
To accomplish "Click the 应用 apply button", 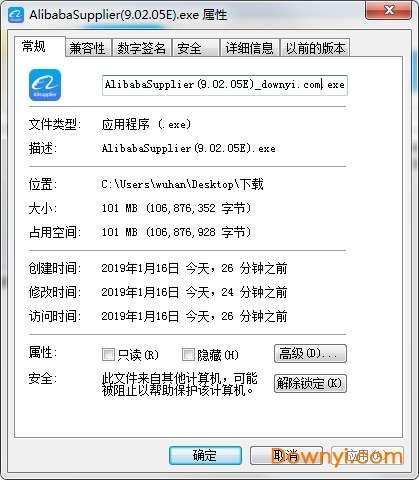I will tap(367, 455).
